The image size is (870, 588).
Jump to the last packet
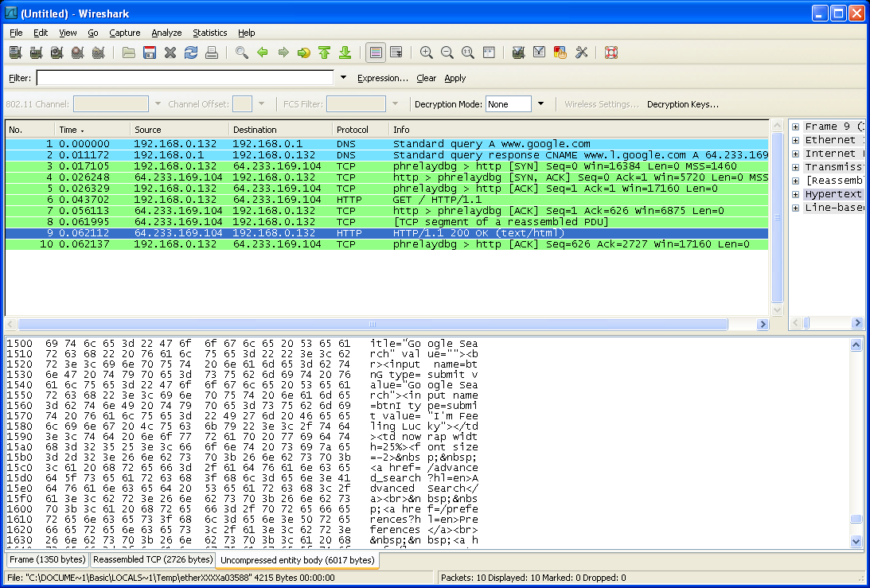point(344,52)
